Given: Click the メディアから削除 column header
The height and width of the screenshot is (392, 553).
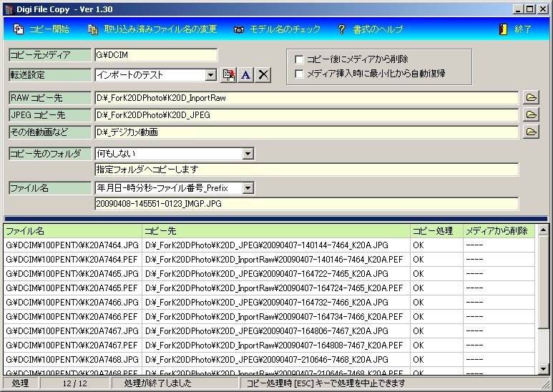Looking at the screenshot, I should pyautogui.click(x=499, y=231).
